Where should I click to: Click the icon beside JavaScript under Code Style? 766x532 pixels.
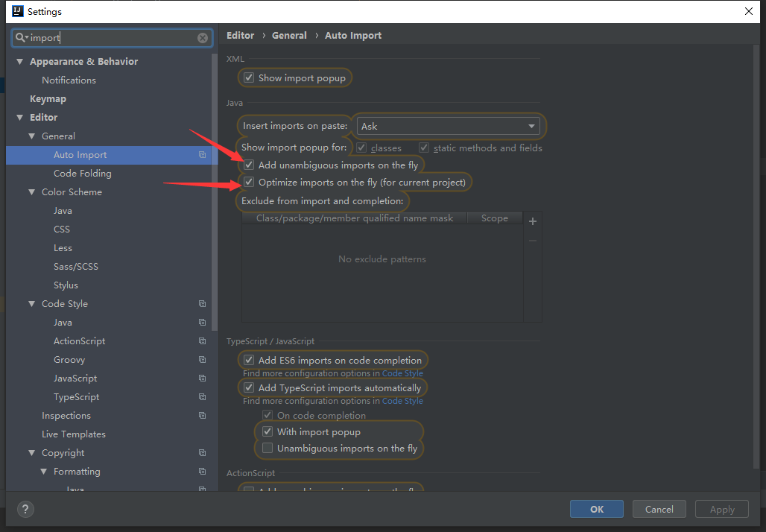pos(202,378)
